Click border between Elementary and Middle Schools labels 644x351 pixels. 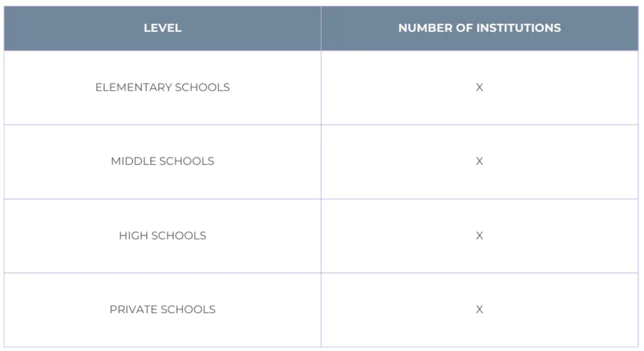pos(163,124)
